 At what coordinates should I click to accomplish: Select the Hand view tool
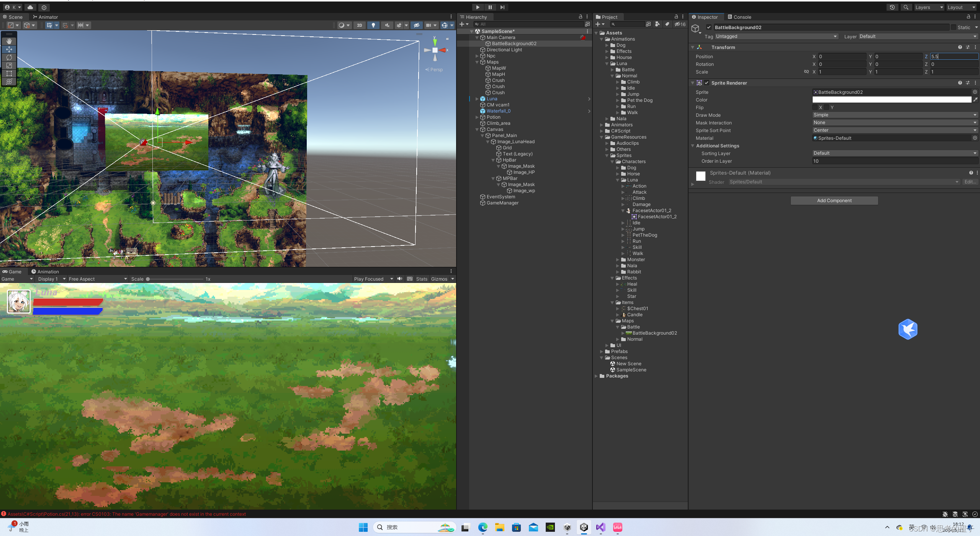tap(9, 41)
